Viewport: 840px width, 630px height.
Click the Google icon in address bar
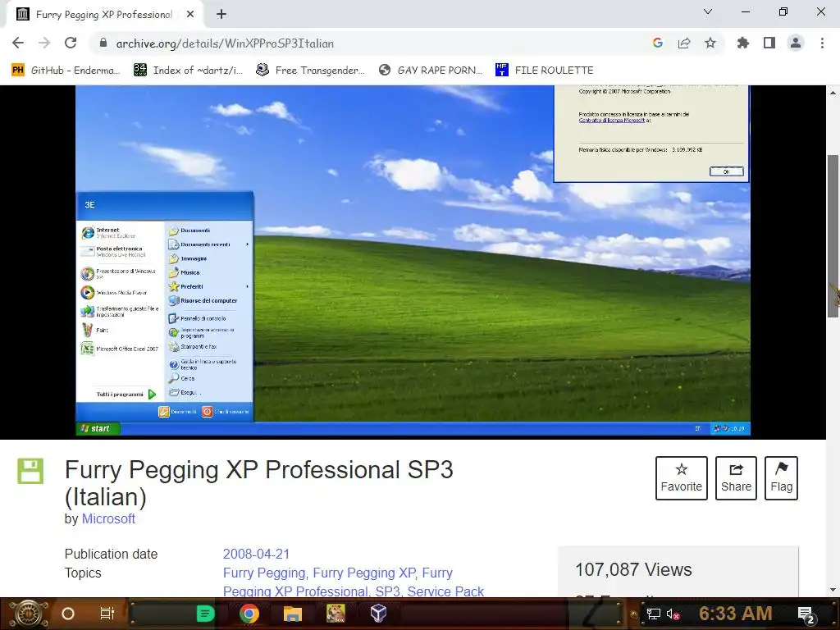point(658,43)
